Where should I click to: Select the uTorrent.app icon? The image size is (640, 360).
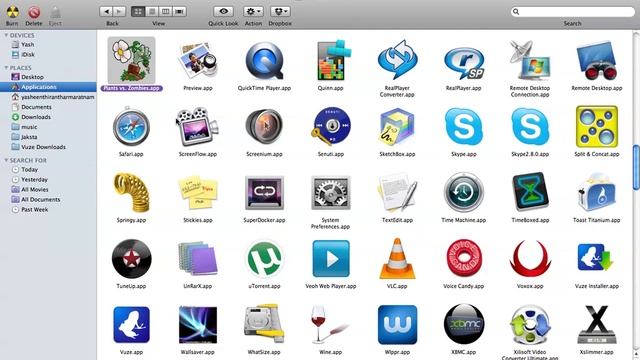pyautogui.click(x=264, y=259)
